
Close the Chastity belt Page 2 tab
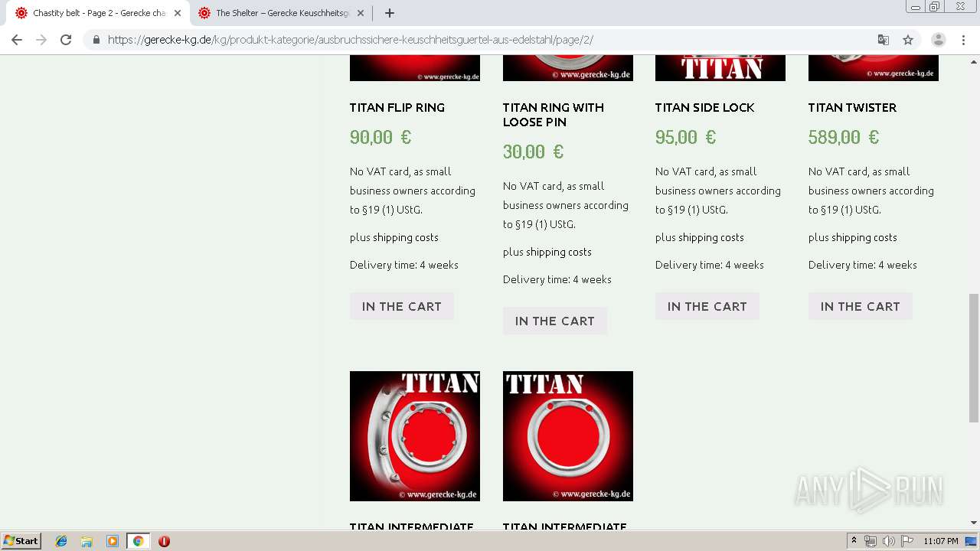(x=178, y=13)
